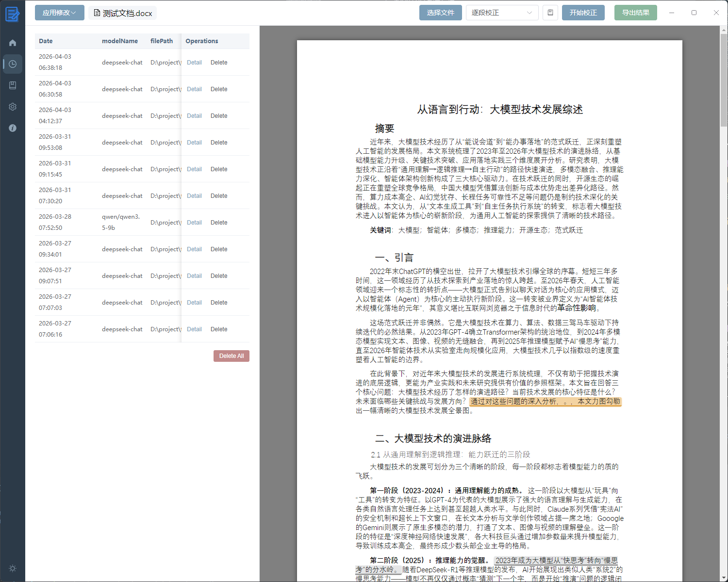728x582 pixels.
Task: Click the Delete All button
Action: point(232,356)
